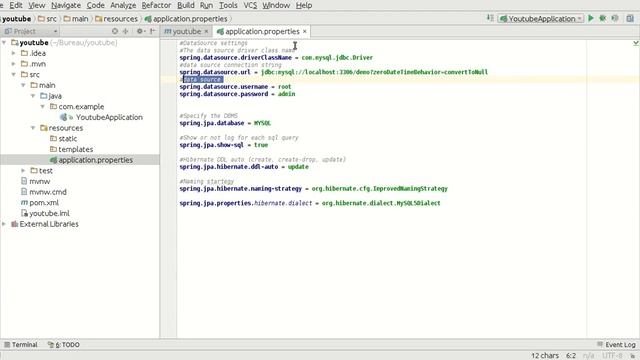
Task: Click the make project arrows icon
Action: tap(490, 18)
